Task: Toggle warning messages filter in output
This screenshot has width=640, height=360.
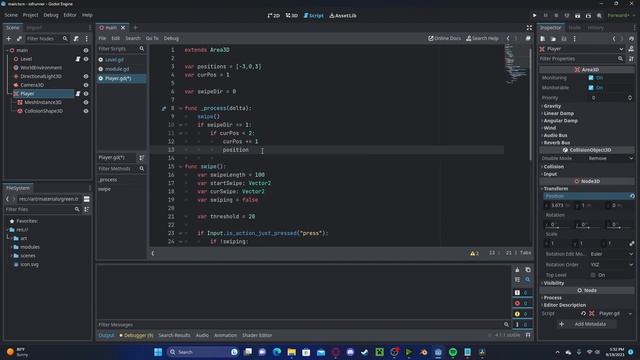Action: pyautogui.click(x=522, y=314)
